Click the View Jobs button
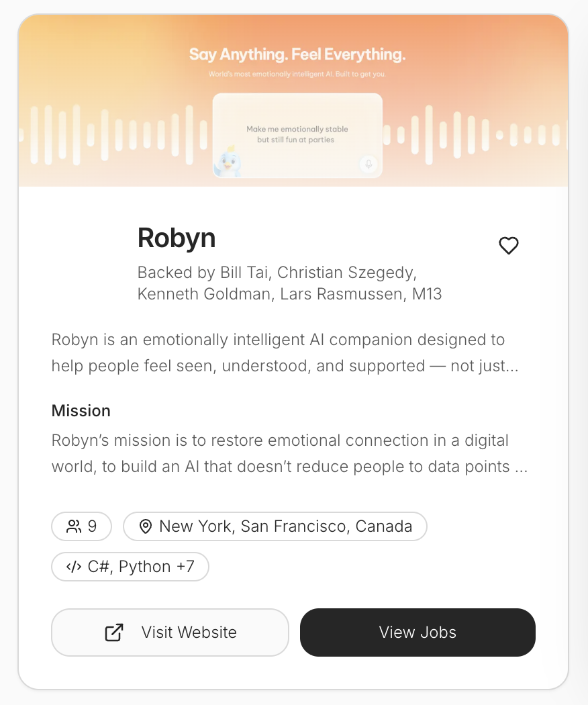Screen dimensions: 588x705 tap(418, 632)
